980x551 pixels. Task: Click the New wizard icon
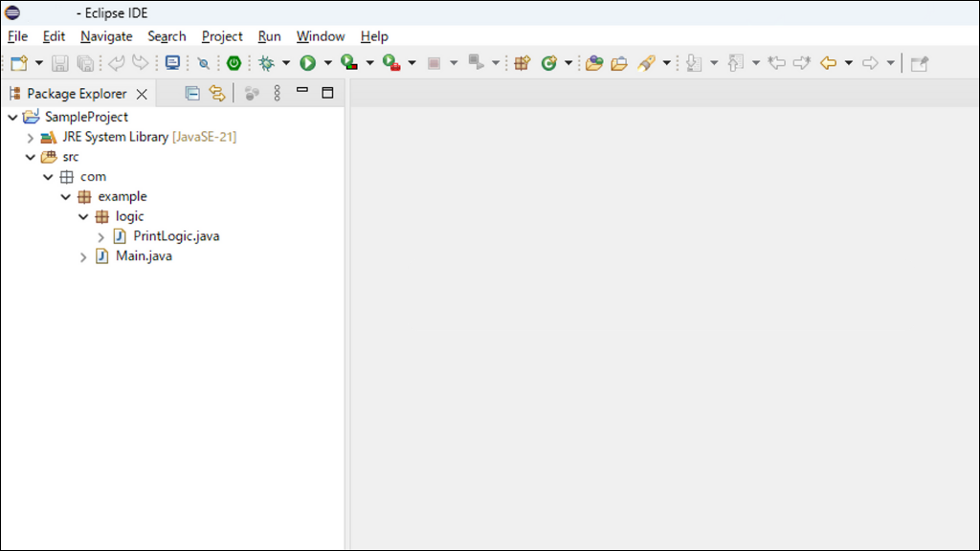tap(19, 63)
